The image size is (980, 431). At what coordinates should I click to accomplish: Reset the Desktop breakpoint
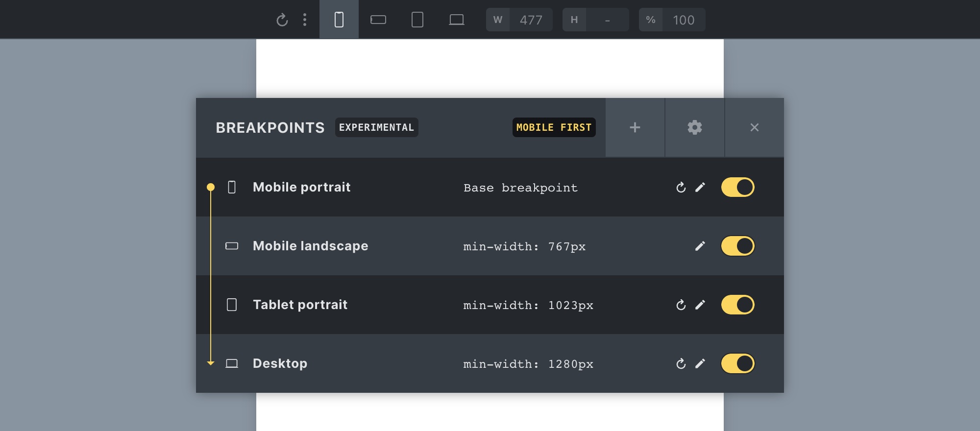point(681,363)
